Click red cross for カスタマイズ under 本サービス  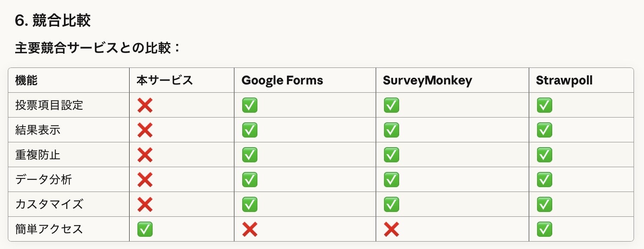tap(145, 205)
